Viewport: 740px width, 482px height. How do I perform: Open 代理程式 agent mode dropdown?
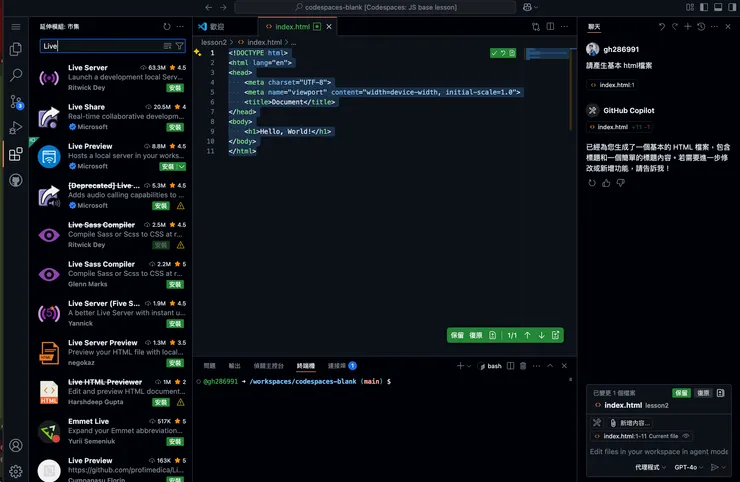point(650,467)
